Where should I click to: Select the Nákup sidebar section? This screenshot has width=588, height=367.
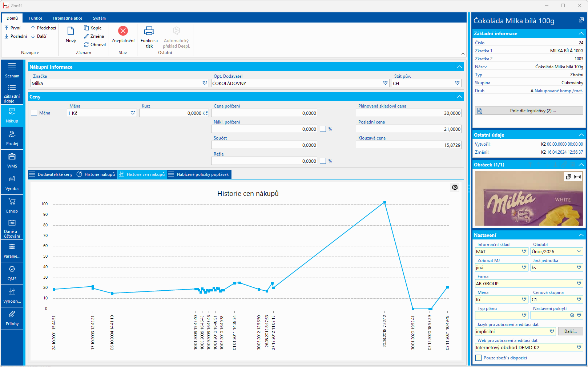(12, 116)
